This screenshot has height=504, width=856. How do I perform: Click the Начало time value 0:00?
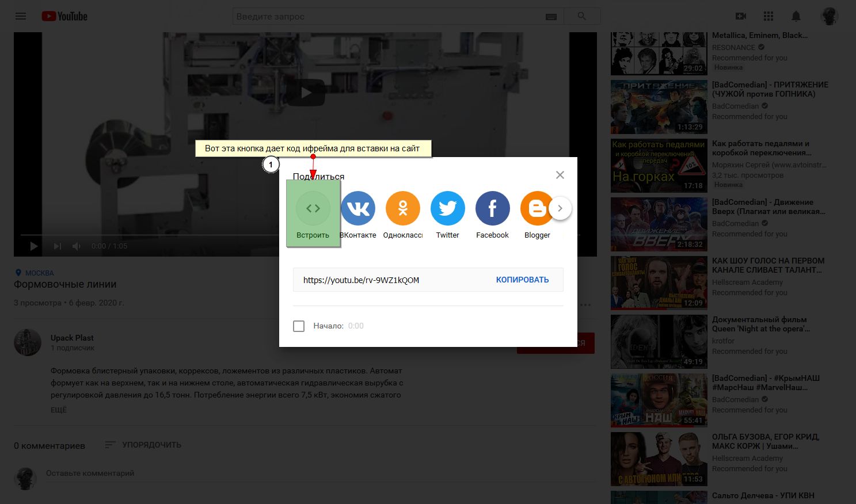point(356,326)
